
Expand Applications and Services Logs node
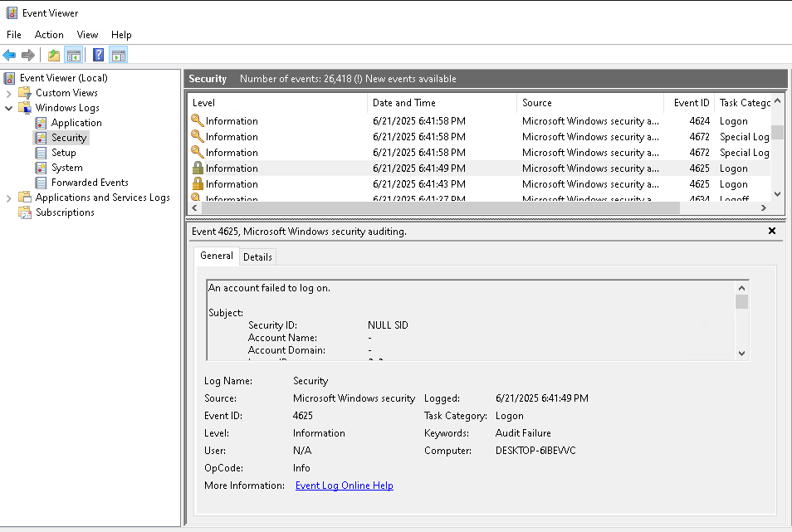click(8, 198)
